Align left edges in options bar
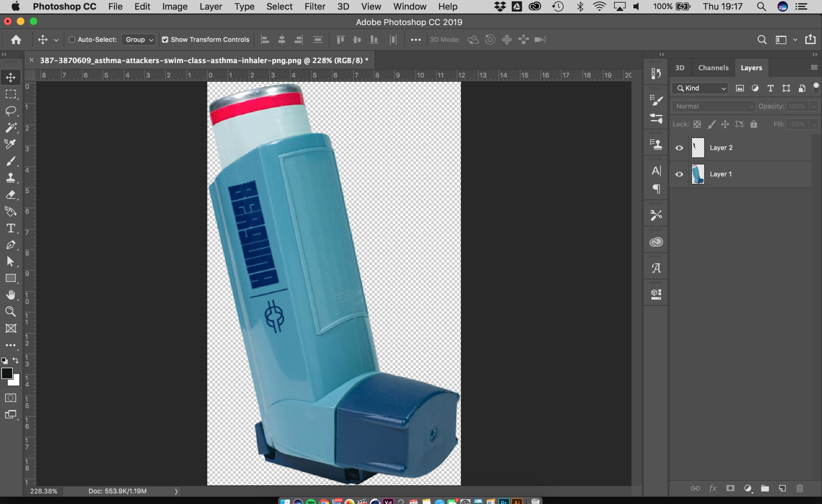 [x=265, y=40]
